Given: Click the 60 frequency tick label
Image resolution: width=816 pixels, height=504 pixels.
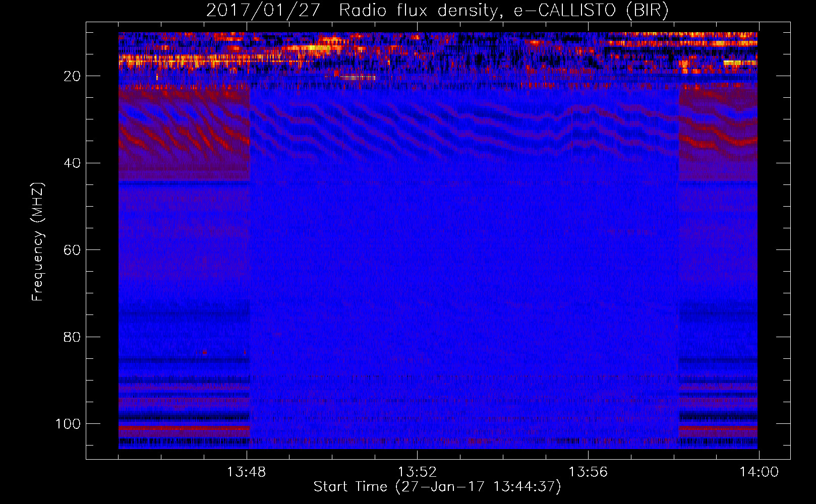Looking at the screenshot, I should tap(72, 250).
